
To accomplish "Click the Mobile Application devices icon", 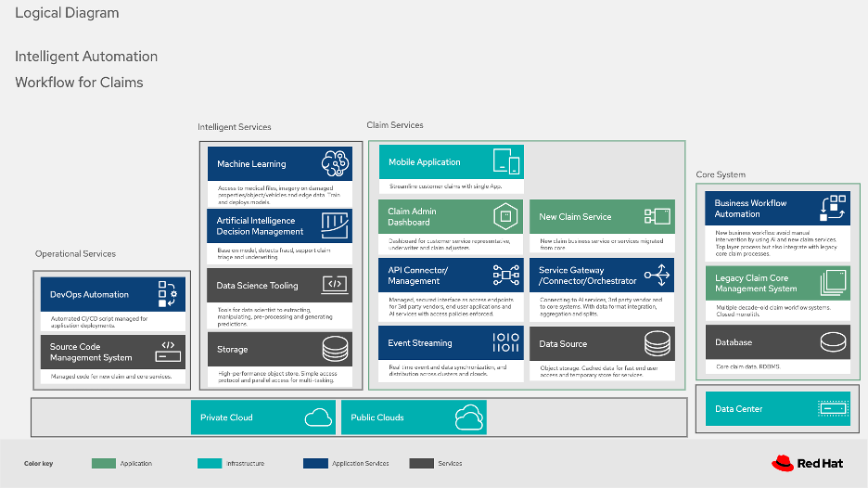I will 506,161.
